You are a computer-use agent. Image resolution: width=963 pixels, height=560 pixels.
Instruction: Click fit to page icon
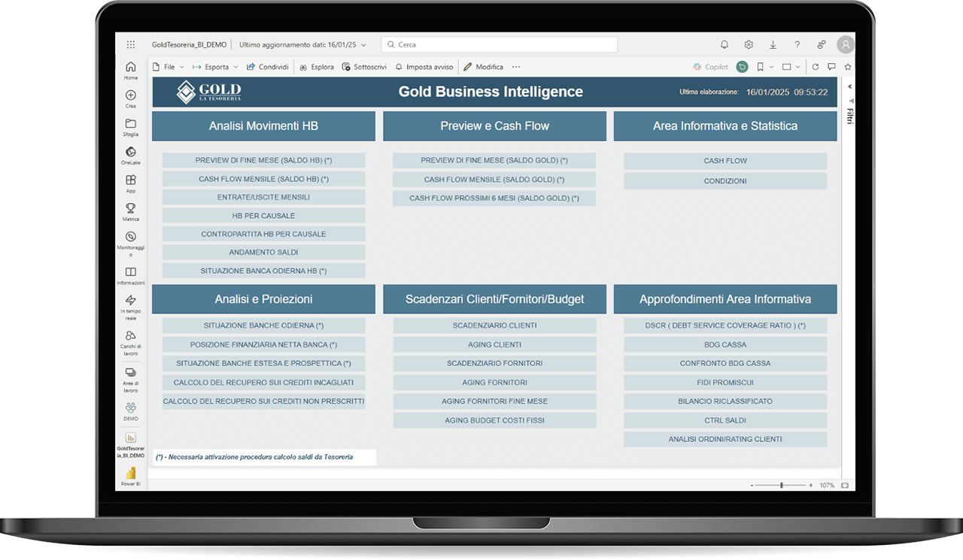pos(844,486)
